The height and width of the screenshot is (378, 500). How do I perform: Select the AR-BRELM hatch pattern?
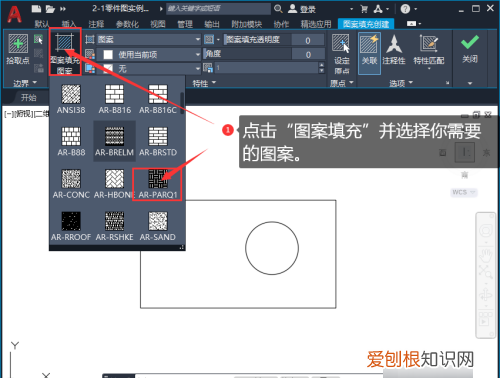114,141
